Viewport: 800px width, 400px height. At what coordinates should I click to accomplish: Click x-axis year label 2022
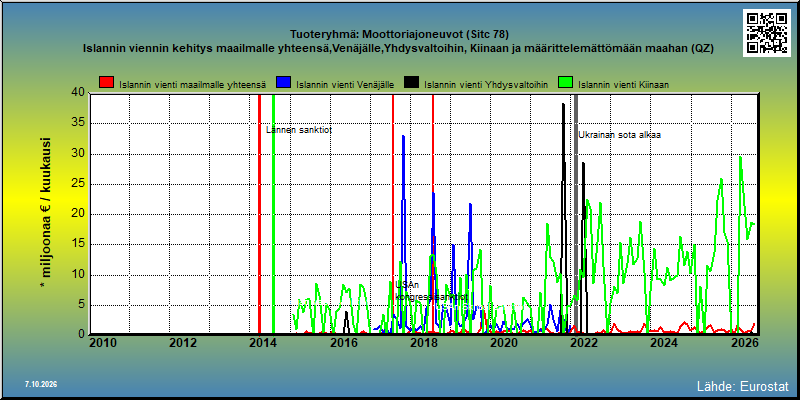pos(584,344)
